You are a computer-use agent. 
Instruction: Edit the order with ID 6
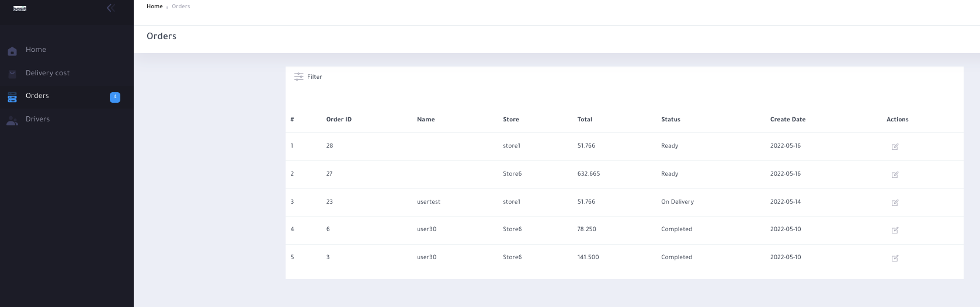895,230
